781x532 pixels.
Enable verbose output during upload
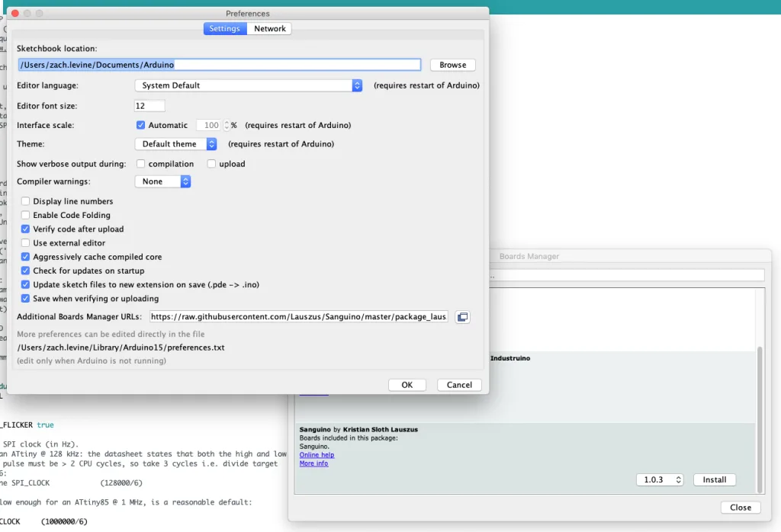(212, 164)
